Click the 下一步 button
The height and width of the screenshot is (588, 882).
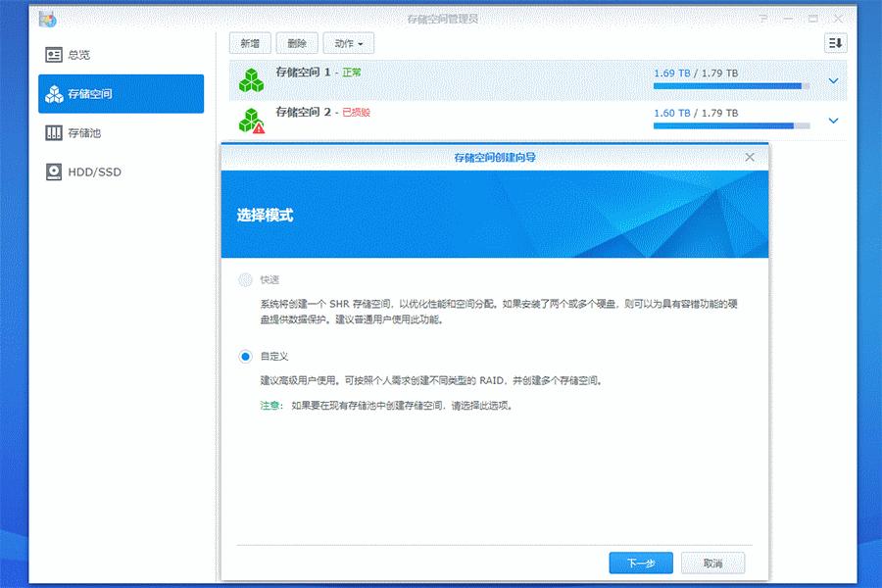pos(640,563)
